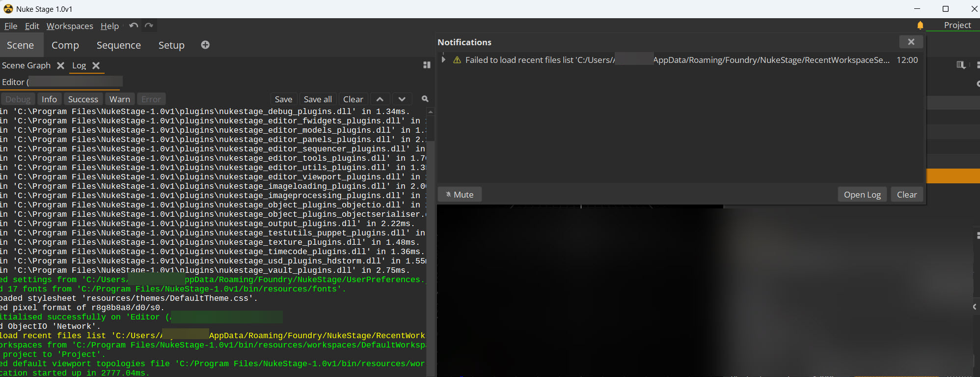The height and width of the screenshot is (377, 980).
Task: Toggle the Success log filter
Action: [83, 99]
